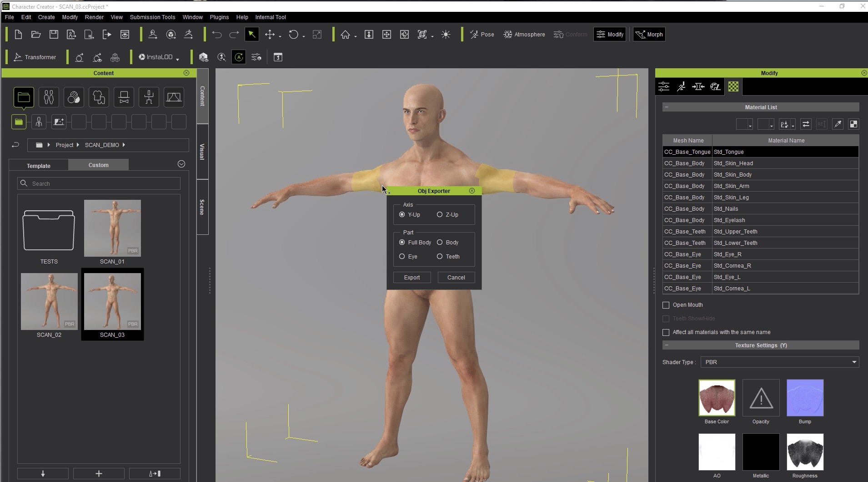Collapse the Material List section
This screenshot has width=868, height=482.
[667, 107]
